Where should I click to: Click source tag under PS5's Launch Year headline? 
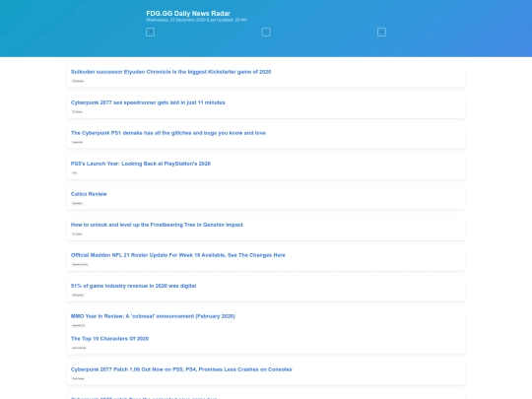[74, 172]
